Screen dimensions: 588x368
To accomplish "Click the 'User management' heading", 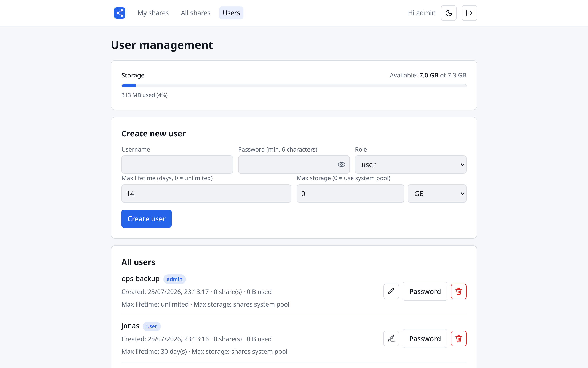I will (162, 45).
